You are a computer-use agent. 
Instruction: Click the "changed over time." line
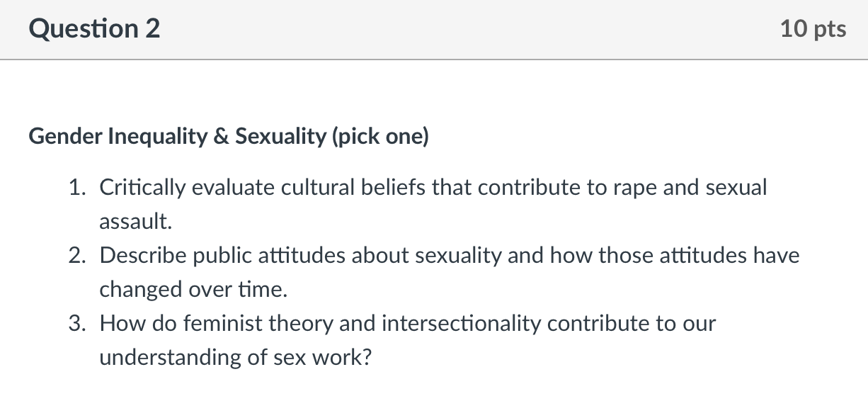point(195,290)
